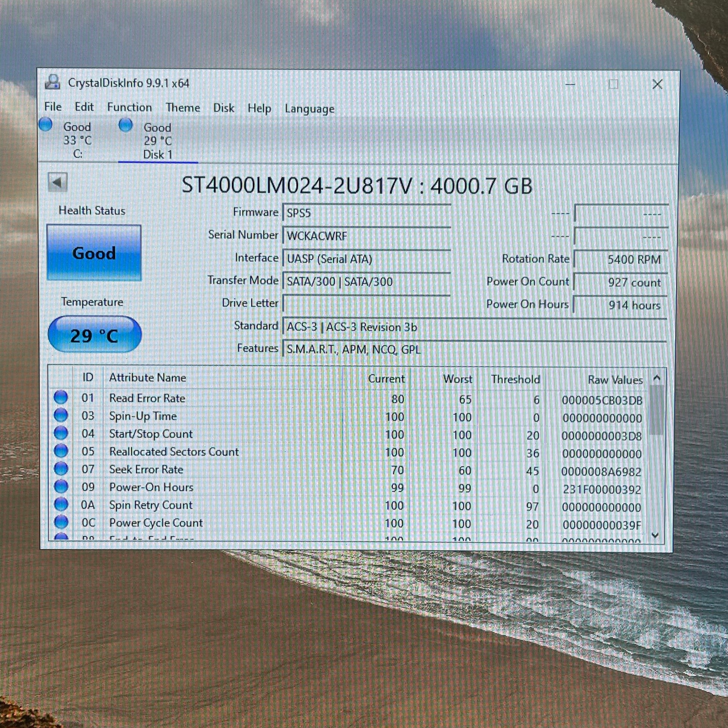Select the C: drive status orb
728x728 pixels.
coord(46,124)
